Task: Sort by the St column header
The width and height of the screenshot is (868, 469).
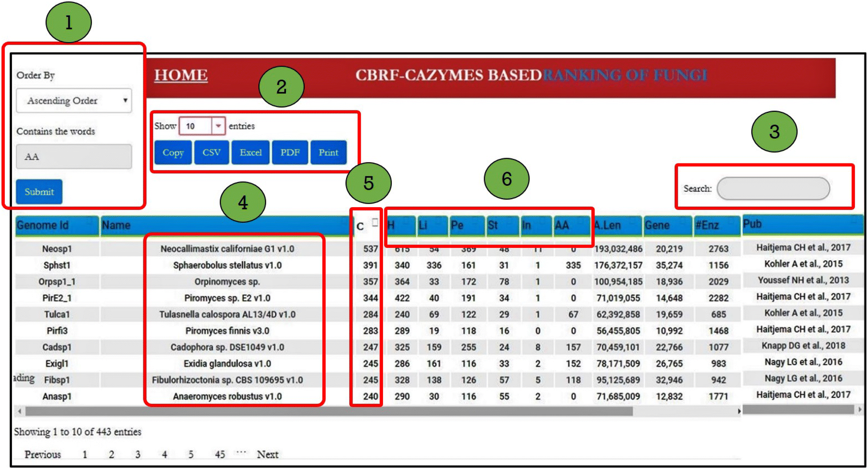Action: pyautogui.click(x=503, y=225)
